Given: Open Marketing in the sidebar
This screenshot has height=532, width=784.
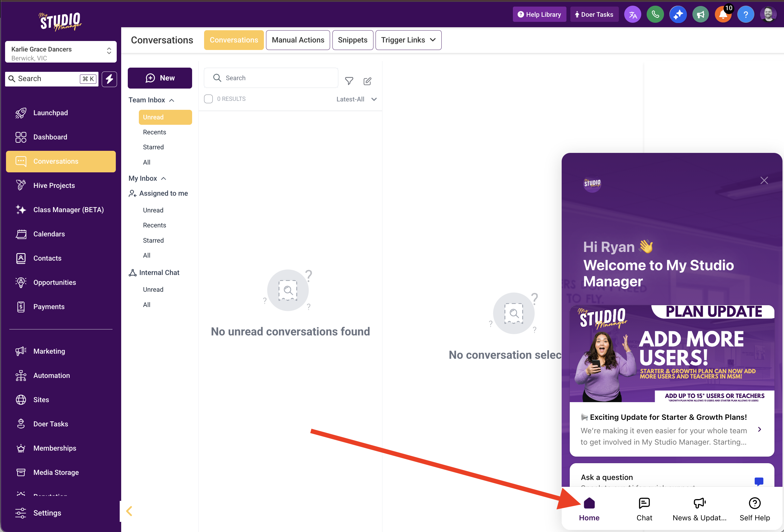Looking at the screenshot, I should tap(61, 352).
